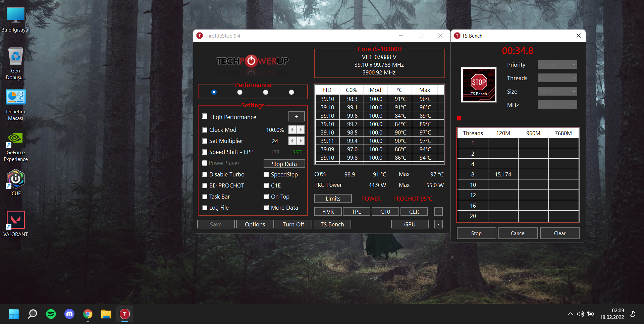
Task: Open the Limits window
Action: click(333, 198)
